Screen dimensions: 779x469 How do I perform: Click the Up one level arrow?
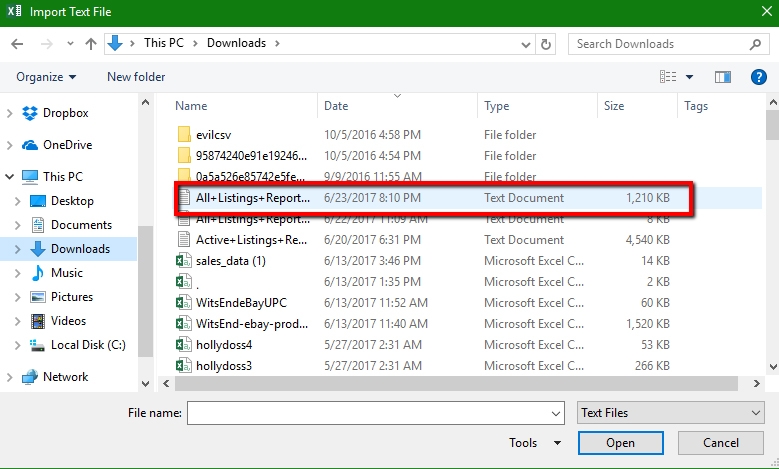coord(91,44)
